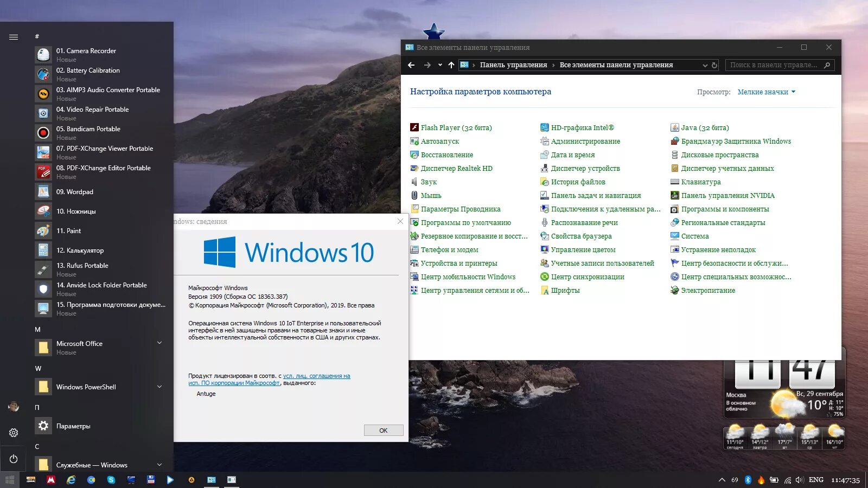The width and height of the screenshot is (868, 488).
Task: Go up one level in Control Panel
Action: (x=451, y=65)
